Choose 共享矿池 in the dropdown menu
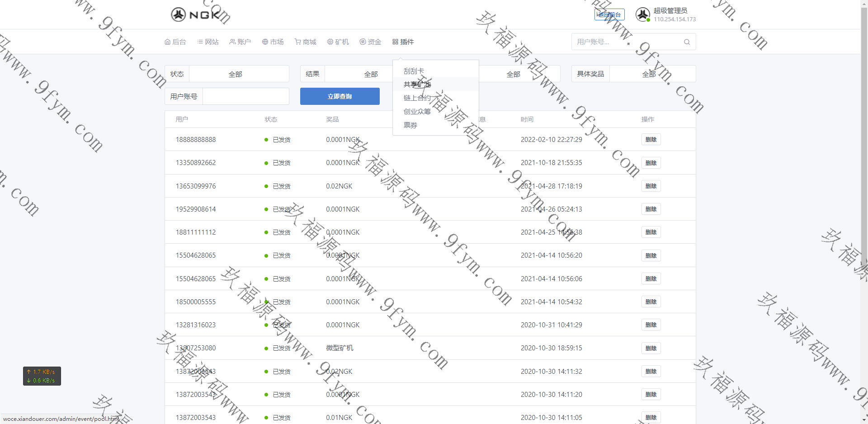The height and width of the screenshot is (424, 868). (x=417, y=85)
